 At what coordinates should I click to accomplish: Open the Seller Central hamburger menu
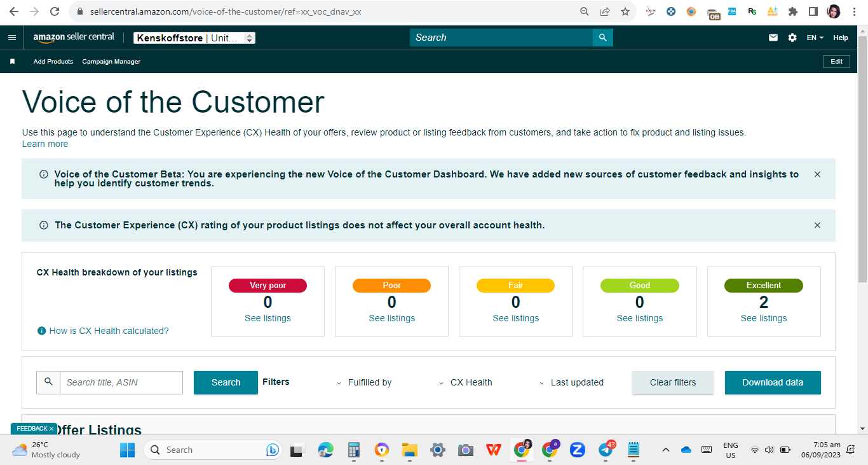(12, 38)
